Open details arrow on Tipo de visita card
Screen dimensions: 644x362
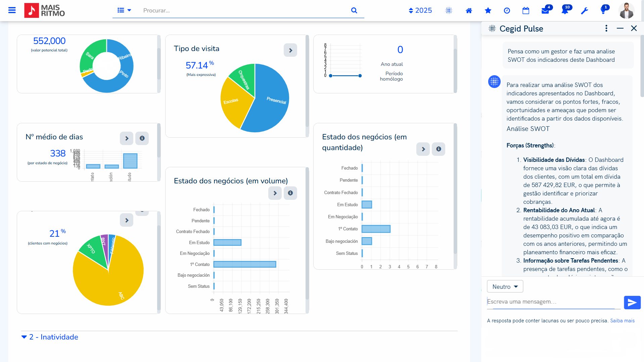click(x=290, y=50)
